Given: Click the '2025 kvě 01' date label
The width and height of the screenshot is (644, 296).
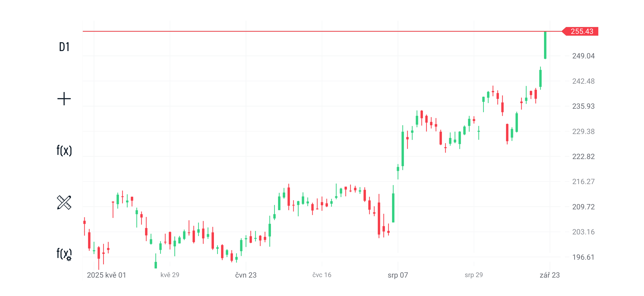Looking at the screenshot, I should [x=107, y=275].
